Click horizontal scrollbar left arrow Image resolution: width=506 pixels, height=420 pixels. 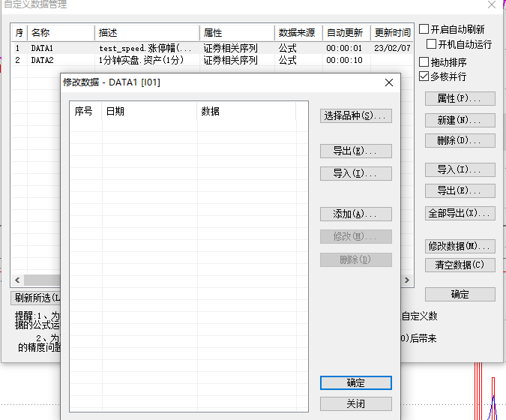17,280
